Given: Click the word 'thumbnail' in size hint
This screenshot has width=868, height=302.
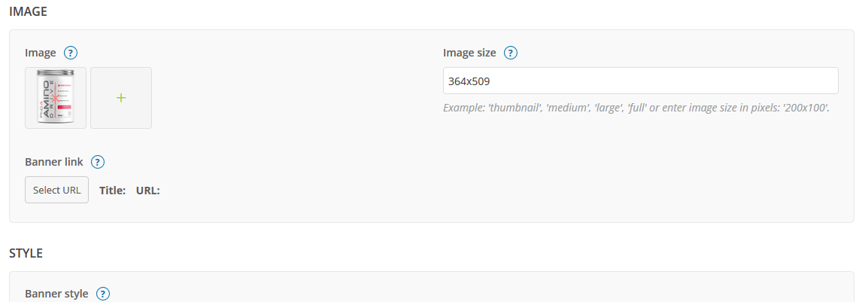Looking at the screenshot, I should click(514, 108).
